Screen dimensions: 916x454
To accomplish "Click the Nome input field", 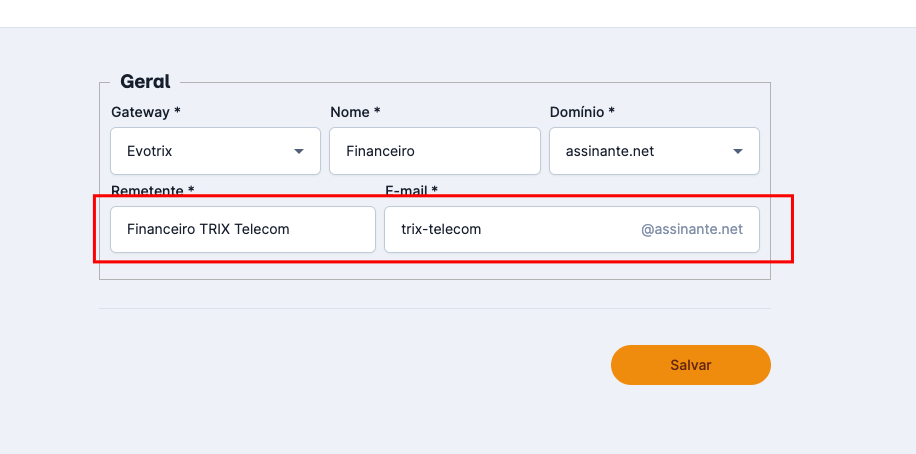I will tap(434, 151).
